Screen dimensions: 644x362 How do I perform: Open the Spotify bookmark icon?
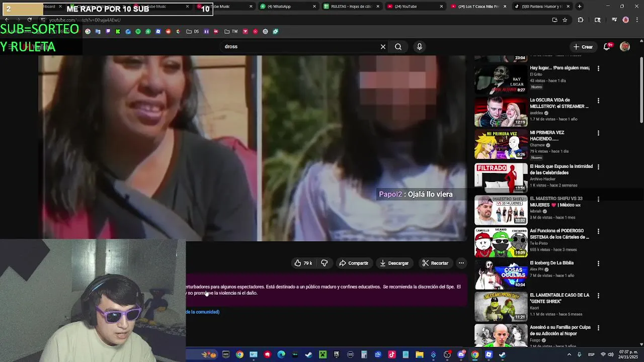pos(138,31)
